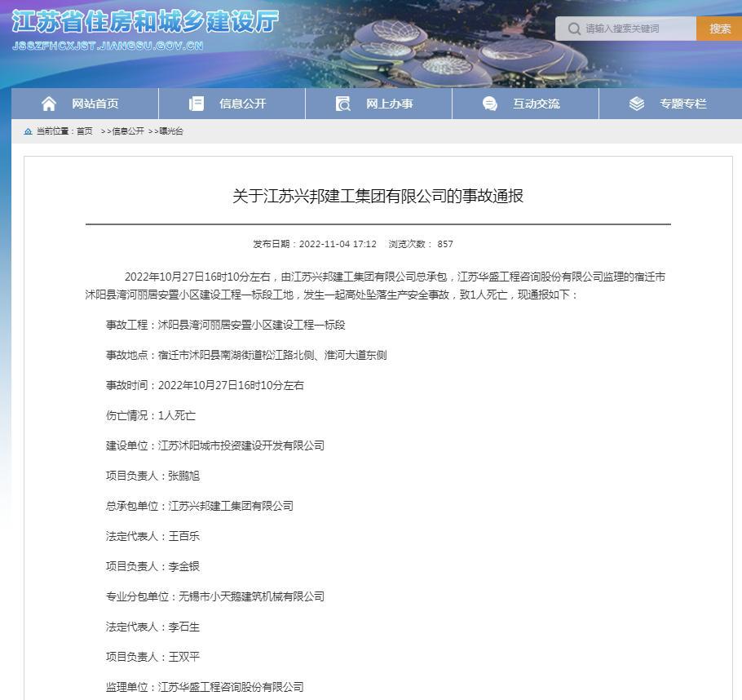Click the stacked layers icon beside 专题专栏
Image resolution: width=742 pixels, height=700 pixels.
point(637,104)
